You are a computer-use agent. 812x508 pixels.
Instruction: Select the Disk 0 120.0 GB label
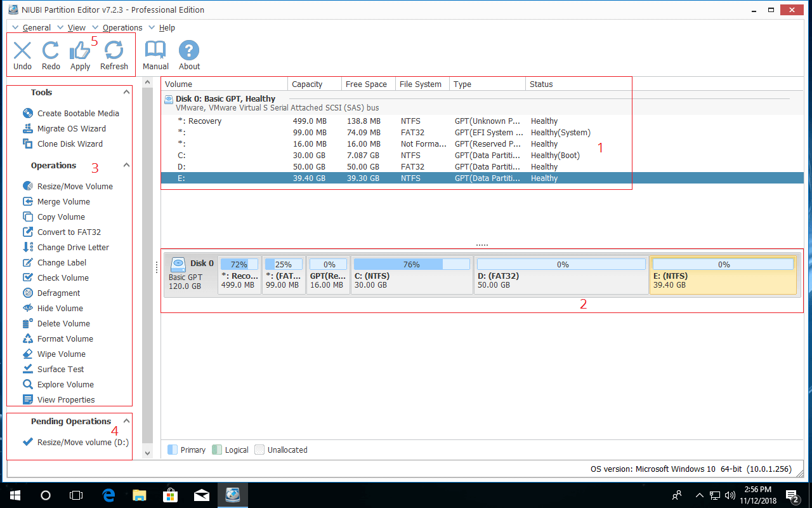click(192, 275)
